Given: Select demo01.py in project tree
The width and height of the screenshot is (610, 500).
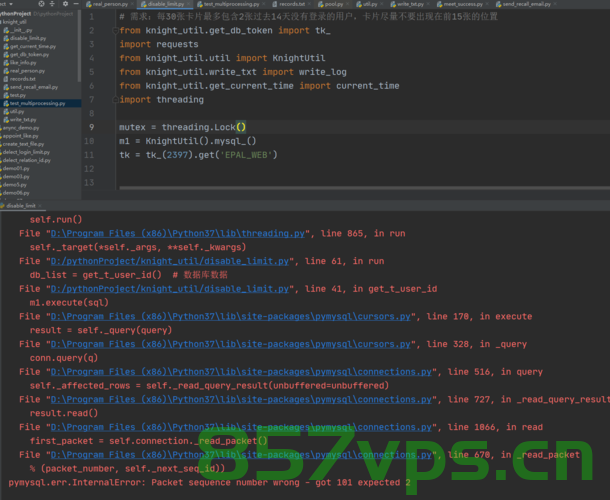Looking at the screenshot, I should [15, 168].
